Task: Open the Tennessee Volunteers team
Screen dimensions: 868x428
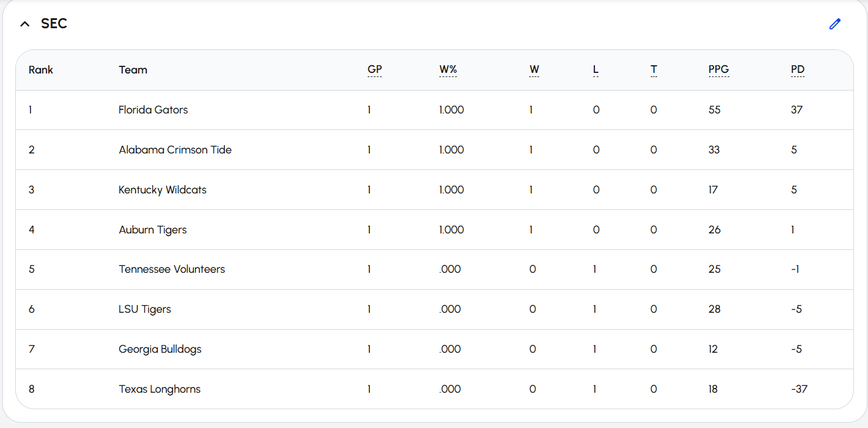Action: [172, 269]
